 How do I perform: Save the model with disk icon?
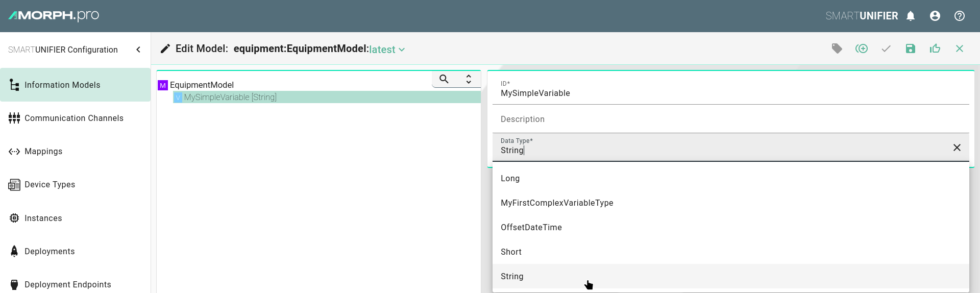coord(911,48)
